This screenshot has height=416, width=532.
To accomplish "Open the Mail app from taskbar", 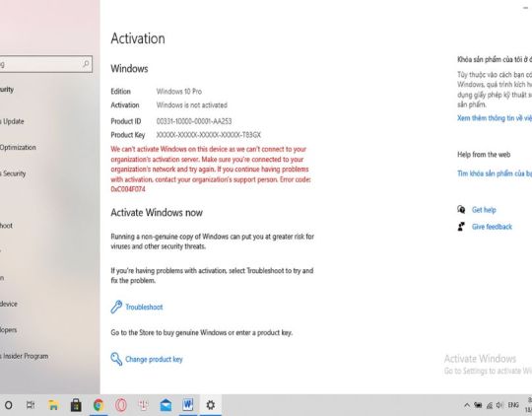I will [x=166, y=405].
